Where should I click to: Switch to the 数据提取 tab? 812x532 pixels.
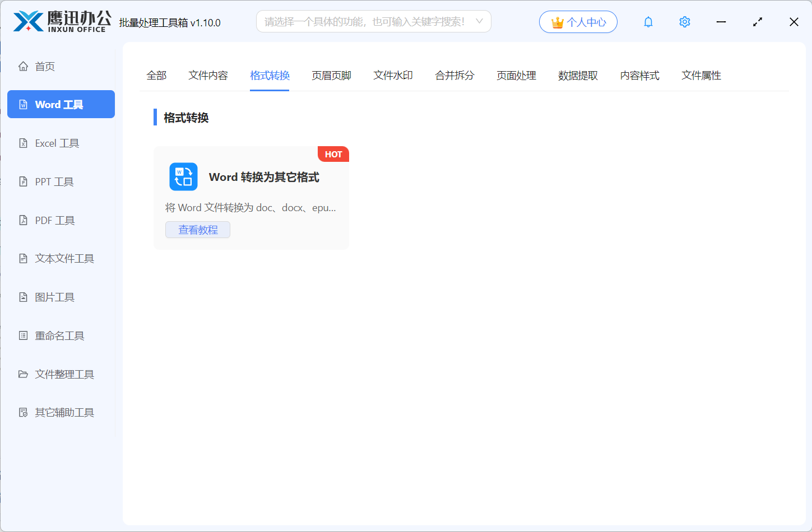coord(578,75)
